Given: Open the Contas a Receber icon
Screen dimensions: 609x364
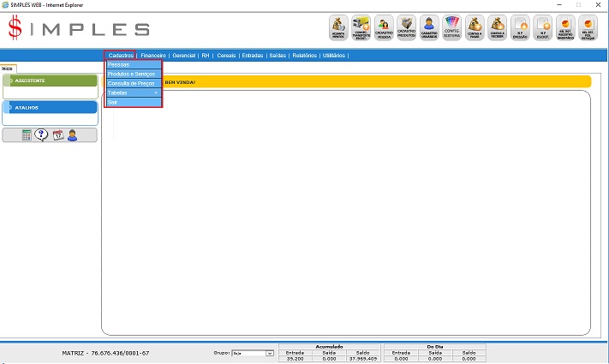Looking at the screenshot, I should click(x=497, y=27).
